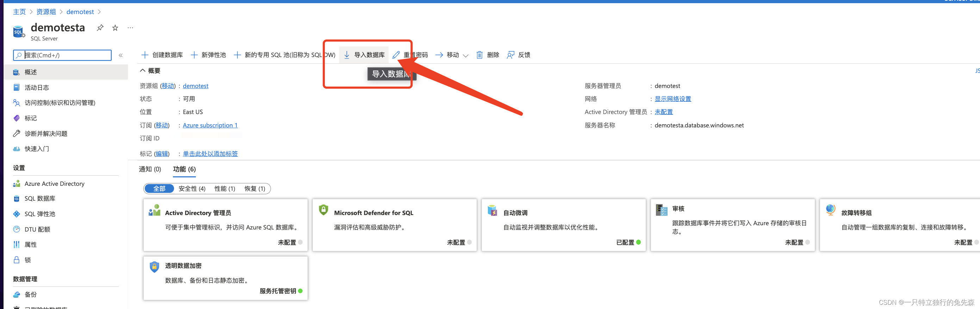Open the 故障转移组 feature card
This screenshot has width=980, height=309.
pos(900,225)
